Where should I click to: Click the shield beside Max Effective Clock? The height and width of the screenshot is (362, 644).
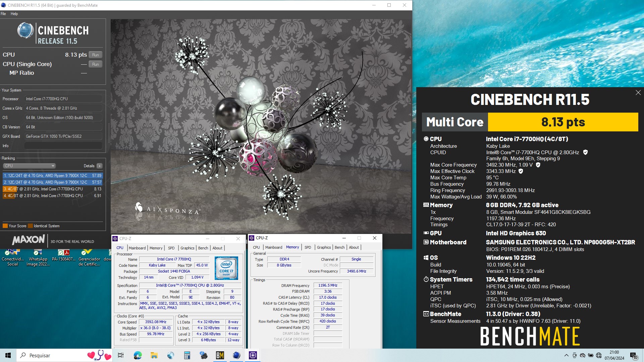point(521,171)
